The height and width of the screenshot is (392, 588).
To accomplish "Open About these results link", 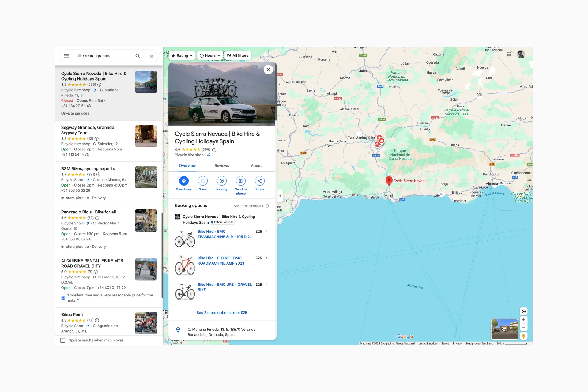I will tap(248, 206).
